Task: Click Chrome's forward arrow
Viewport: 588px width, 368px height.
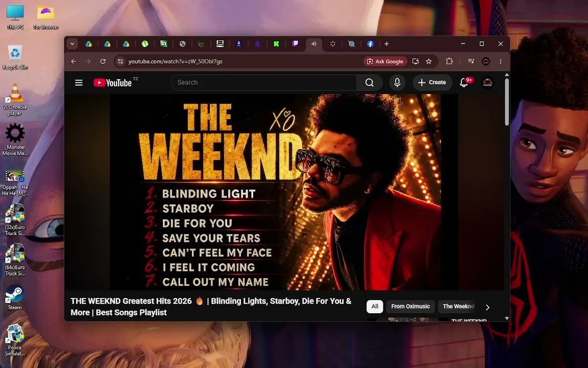Action: [88, 61]
